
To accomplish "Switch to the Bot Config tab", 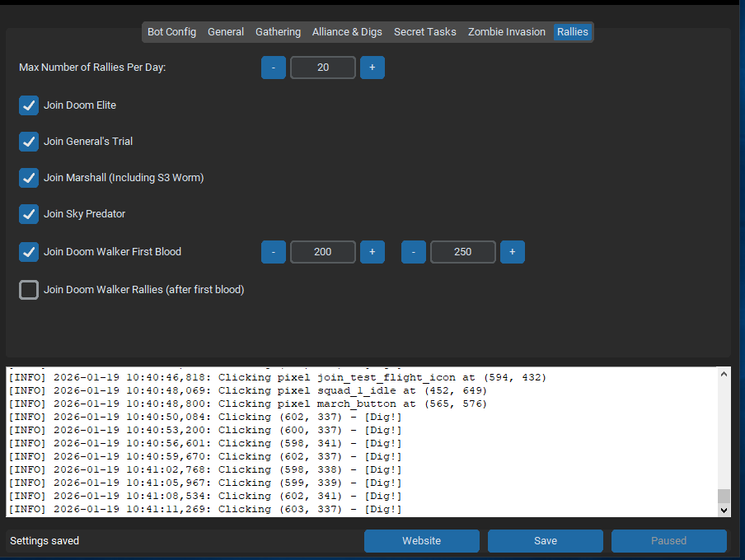I will [x=171, y=32].
